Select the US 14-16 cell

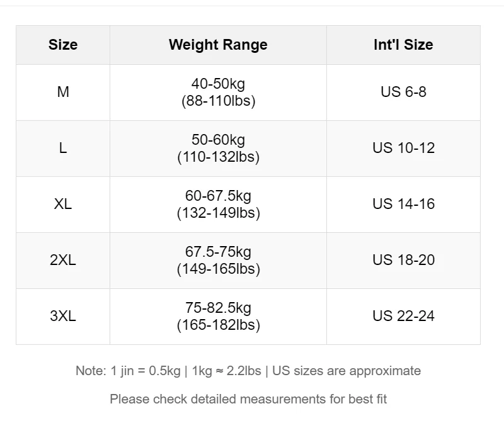[403, 204]
